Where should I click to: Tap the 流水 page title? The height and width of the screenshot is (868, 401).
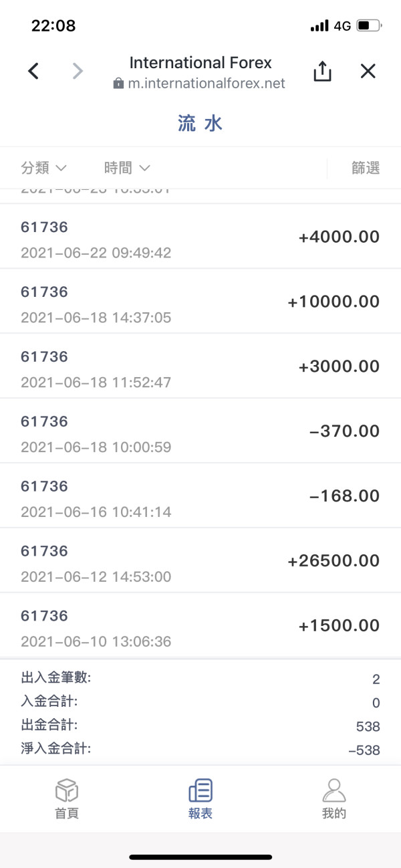pos(200,123)
